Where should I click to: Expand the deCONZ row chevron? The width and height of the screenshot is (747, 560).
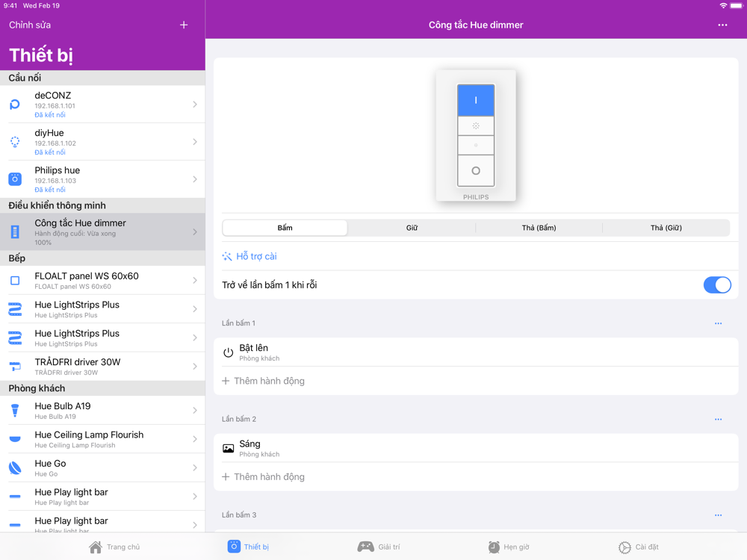(195, 105)
